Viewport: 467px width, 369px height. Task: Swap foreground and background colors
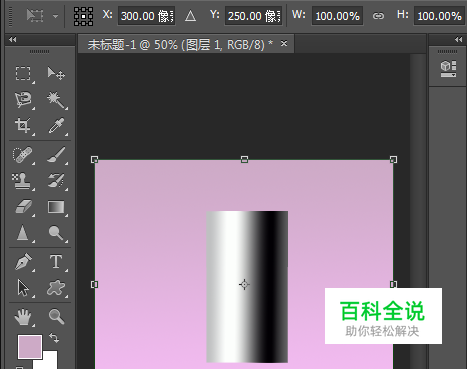click(x=54, y=338)
